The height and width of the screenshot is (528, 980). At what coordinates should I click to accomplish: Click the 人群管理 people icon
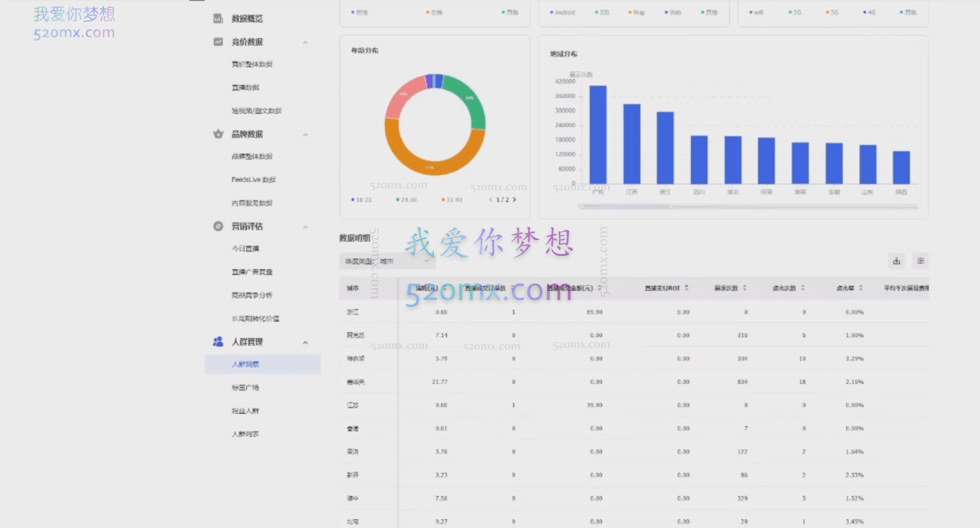tap(218, 342)
